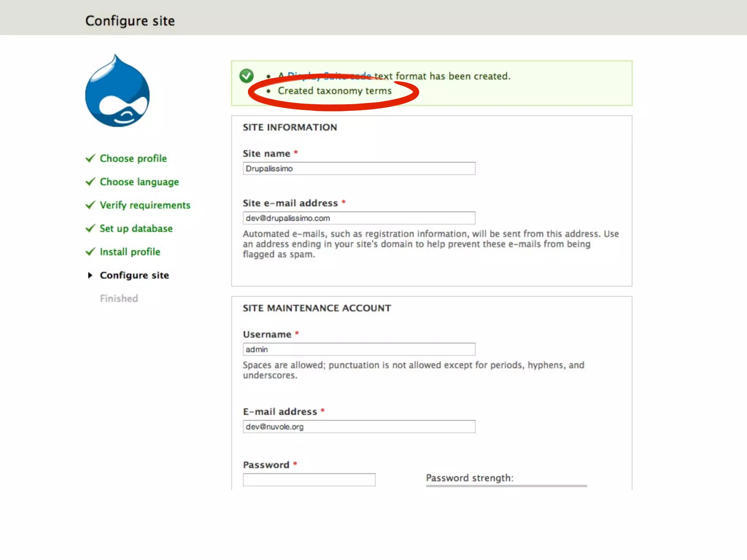Click the checkmark beside Set up database
This screenshot has width=747, height=560.
(x=90, y=229)
